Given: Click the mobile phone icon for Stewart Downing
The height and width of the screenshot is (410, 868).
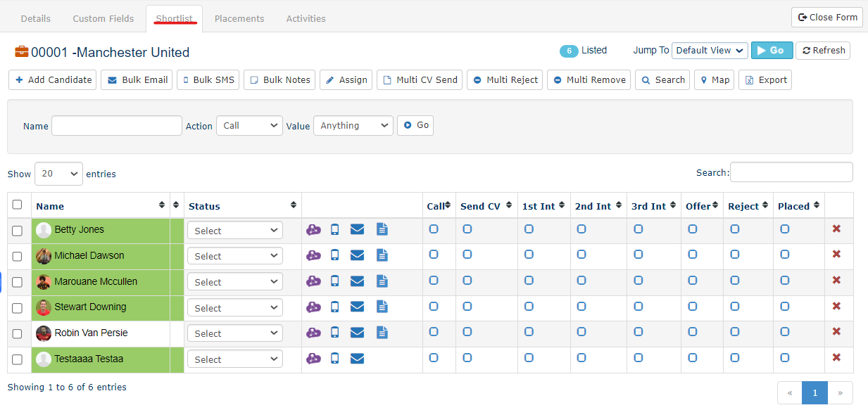Looking at the screenshot, I should click(335, 307).
